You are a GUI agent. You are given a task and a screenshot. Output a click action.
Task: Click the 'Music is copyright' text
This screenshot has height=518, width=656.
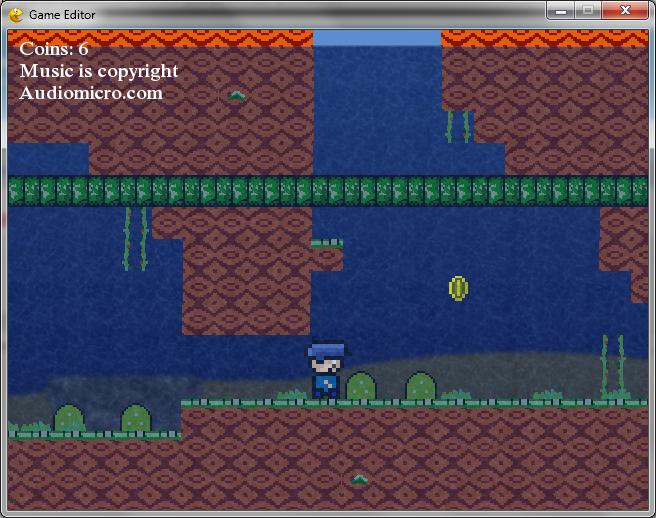99,71
